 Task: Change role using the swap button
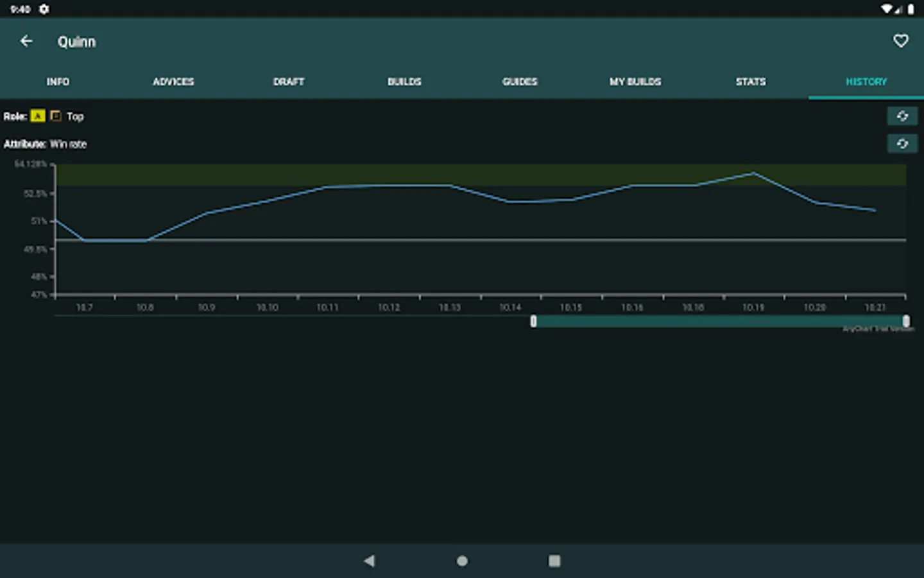tap(902, 116)
